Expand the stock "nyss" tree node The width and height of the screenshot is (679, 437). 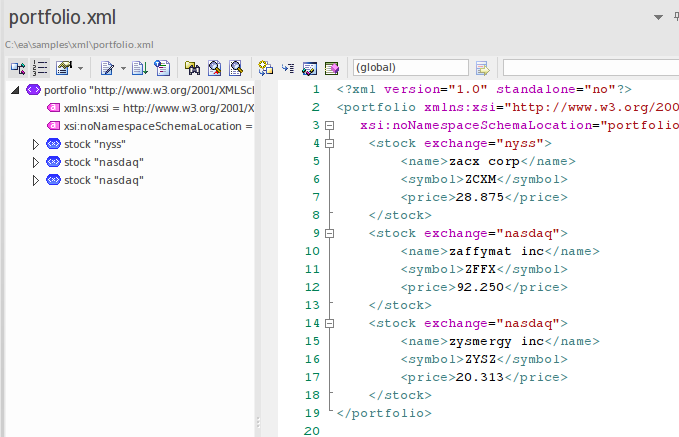tap(36, 144)
